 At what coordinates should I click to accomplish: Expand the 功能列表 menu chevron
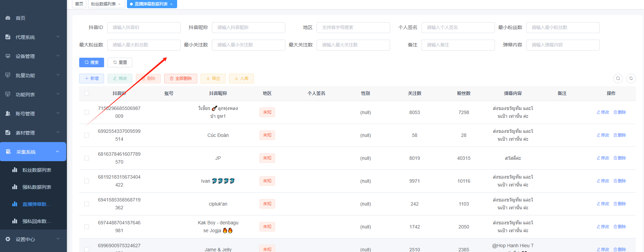point(58,94)
